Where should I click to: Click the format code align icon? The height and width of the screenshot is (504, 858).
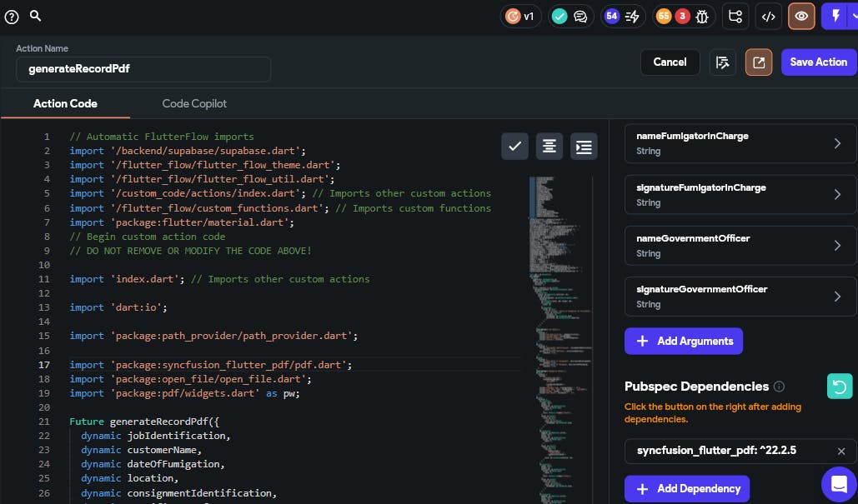click(549, 147)
